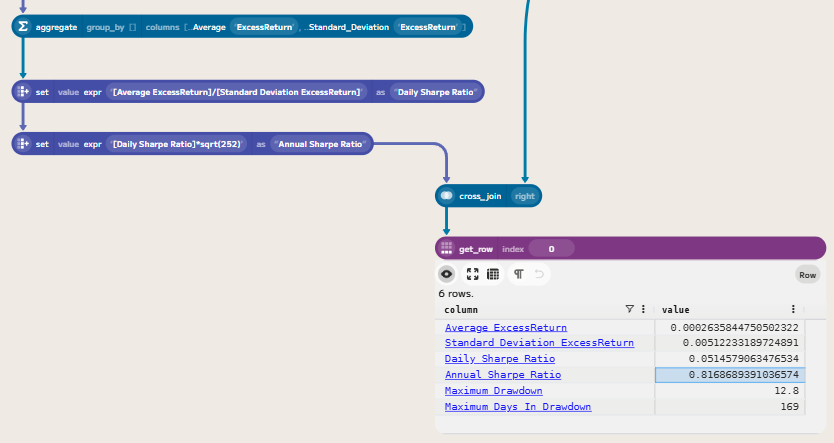Click the Maximum_Drawdown link
Screen dimensions: 834x443
[493, 391]
